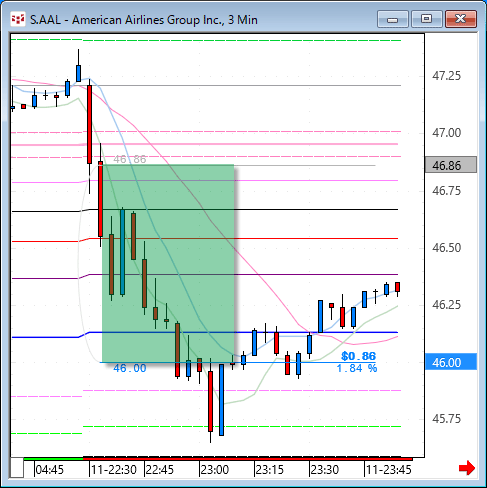487x488 pixels.
Task: Select the gray 46.86 price marker on scale
Action: 451,165
